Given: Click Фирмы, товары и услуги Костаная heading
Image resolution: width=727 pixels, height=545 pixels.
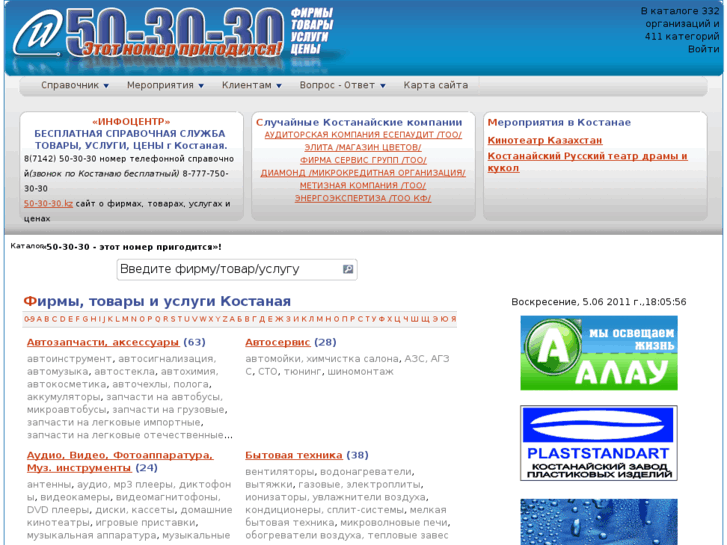Looking at the screenshot, I should (157, 301).
